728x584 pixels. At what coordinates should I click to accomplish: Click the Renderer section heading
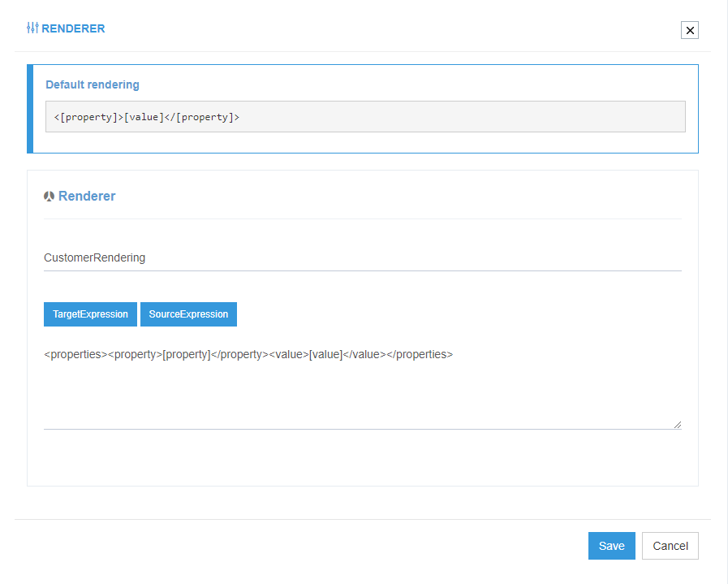86,196
